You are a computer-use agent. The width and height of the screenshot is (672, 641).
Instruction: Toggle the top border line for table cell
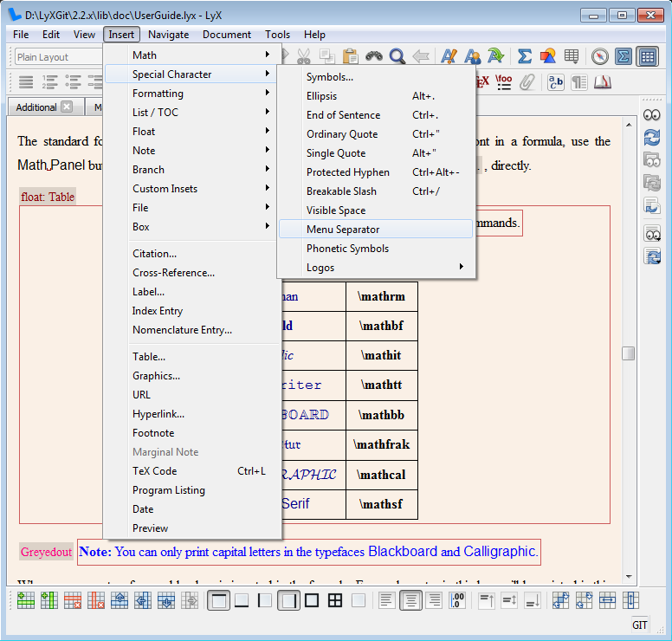point(220,600)
